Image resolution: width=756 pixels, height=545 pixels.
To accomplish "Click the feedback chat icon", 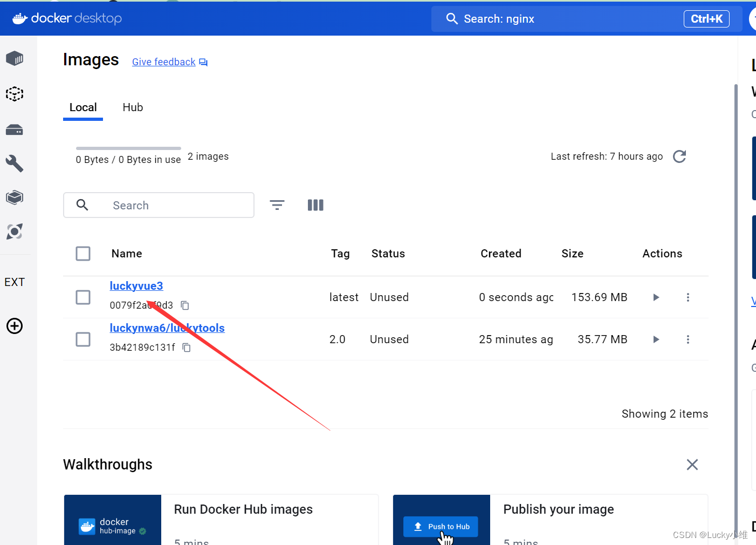I will click(203, 63).
